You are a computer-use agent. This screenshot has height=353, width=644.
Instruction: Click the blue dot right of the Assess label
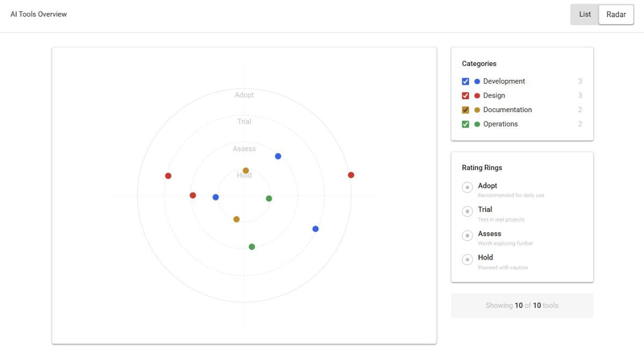coord(278,156)
